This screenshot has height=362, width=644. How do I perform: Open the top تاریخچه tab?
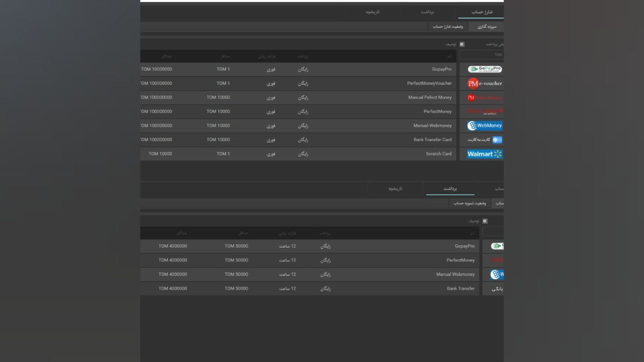point(372,12)
